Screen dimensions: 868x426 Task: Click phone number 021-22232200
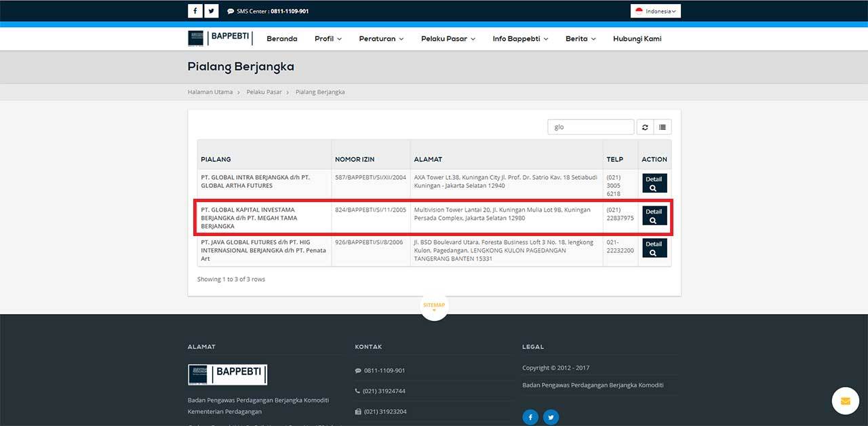(620, 246)
